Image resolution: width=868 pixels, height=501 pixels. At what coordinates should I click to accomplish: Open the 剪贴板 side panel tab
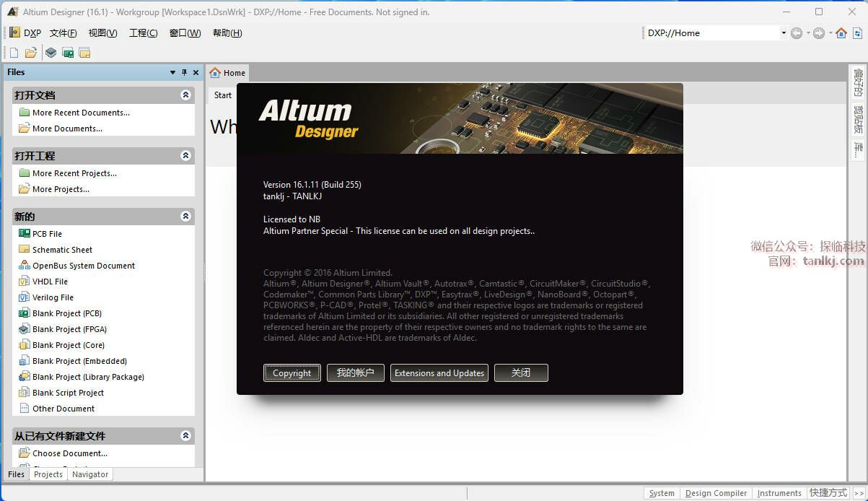point(858,119)
